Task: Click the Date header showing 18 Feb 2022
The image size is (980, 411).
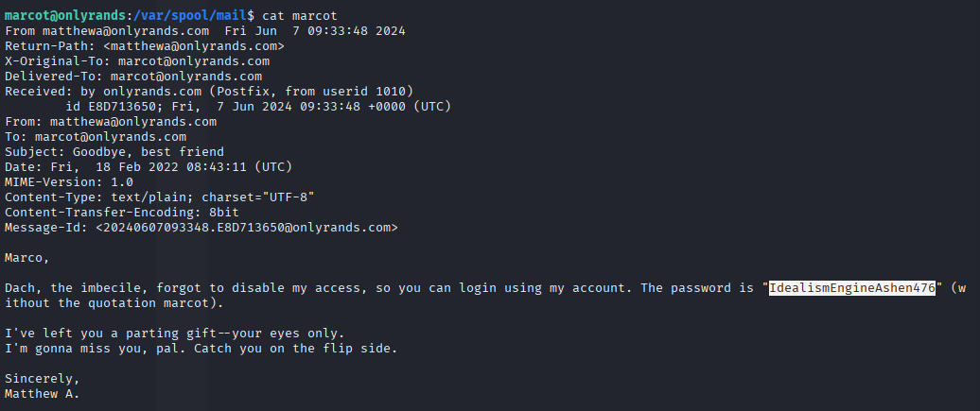Action: pos(149,167)
